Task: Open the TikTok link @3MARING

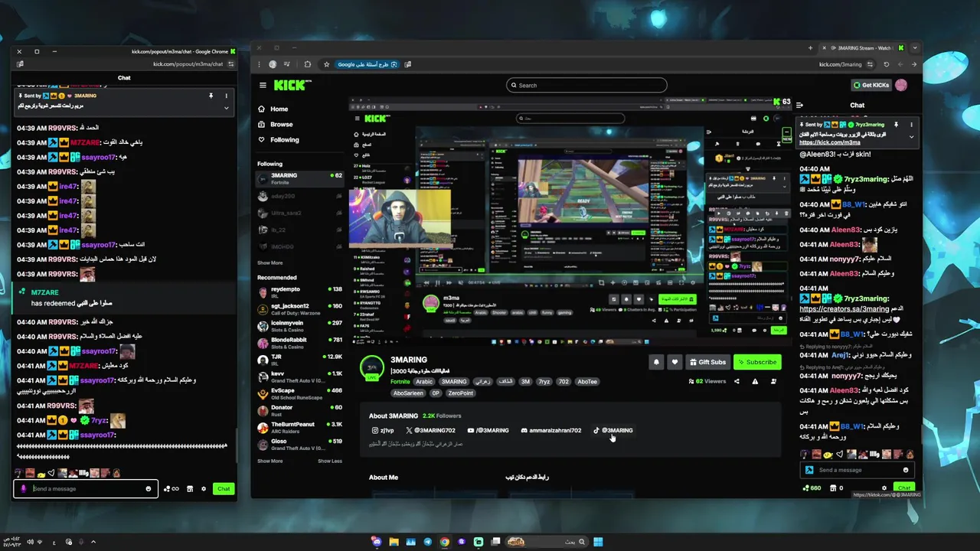Action: [x=613, y=430]
